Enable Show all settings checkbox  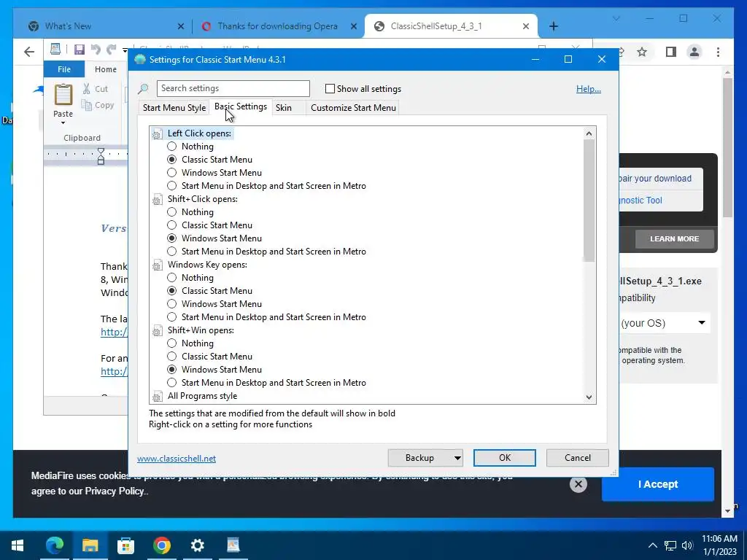pyautogui.click(x=330, y=88)
